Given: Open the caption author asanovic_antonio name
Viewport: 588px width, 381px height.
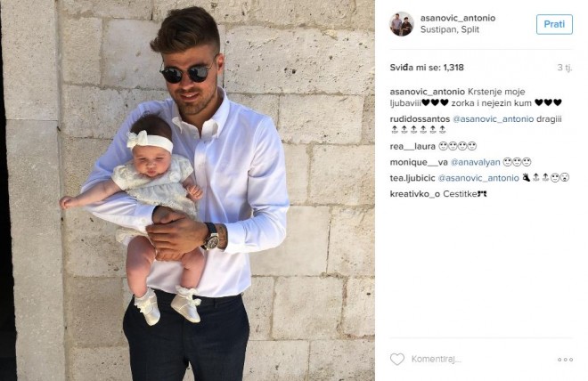Looking at the screenshot, I should 427,92.
